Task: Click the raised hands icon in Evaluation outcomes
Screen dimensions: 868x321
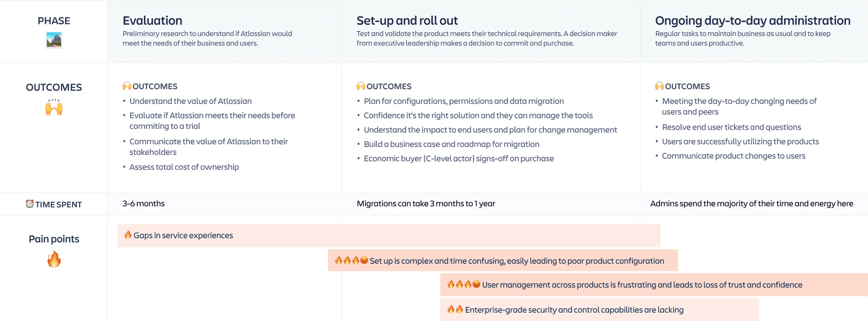Action: point(127,86)
